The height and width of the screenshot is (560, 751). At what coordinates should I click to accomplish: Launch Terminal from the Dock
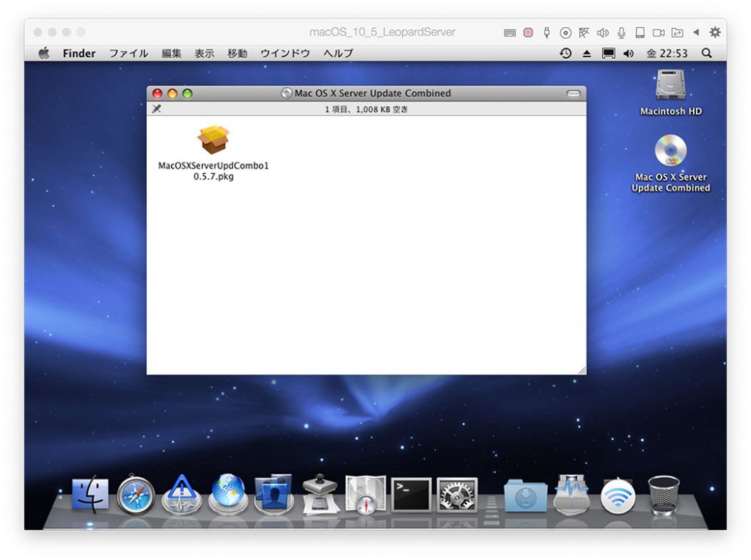pos(411,495)
